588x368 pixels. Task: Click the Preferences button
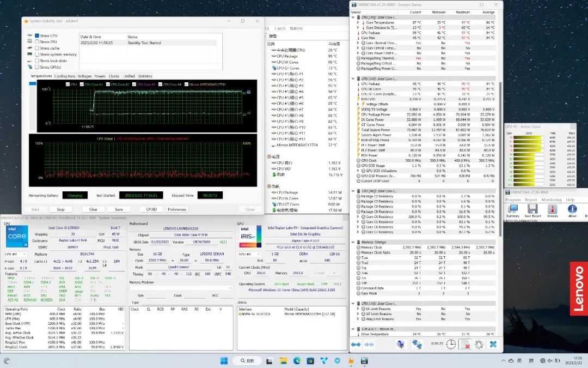[x=177, y=209]
